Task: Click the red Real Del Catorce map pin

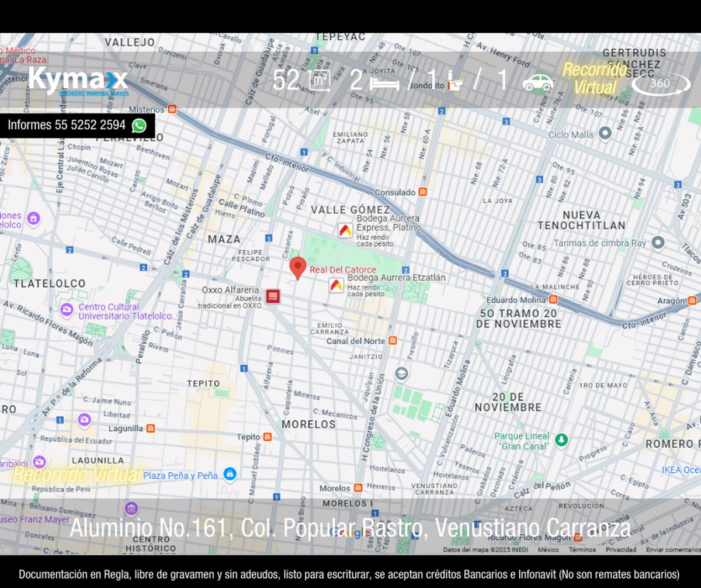Action: point(298,268)
